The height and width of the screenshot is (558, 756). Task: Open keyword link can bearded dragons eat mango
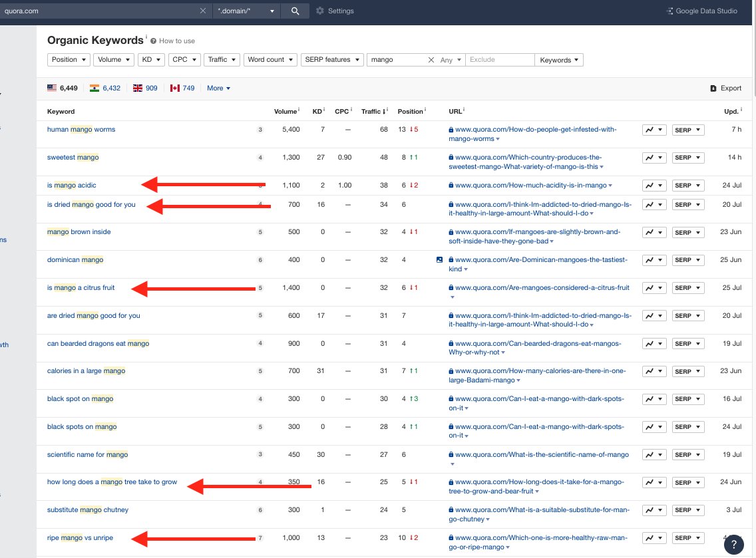(x=98, y=344)
